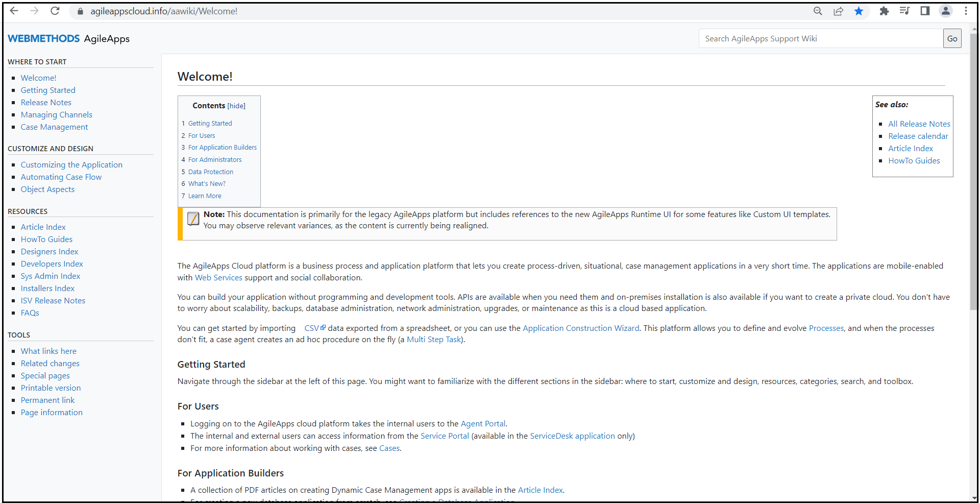Viewport: 980px width, 503px height.
Task: Open Case Management link
Action: point(54,127)
